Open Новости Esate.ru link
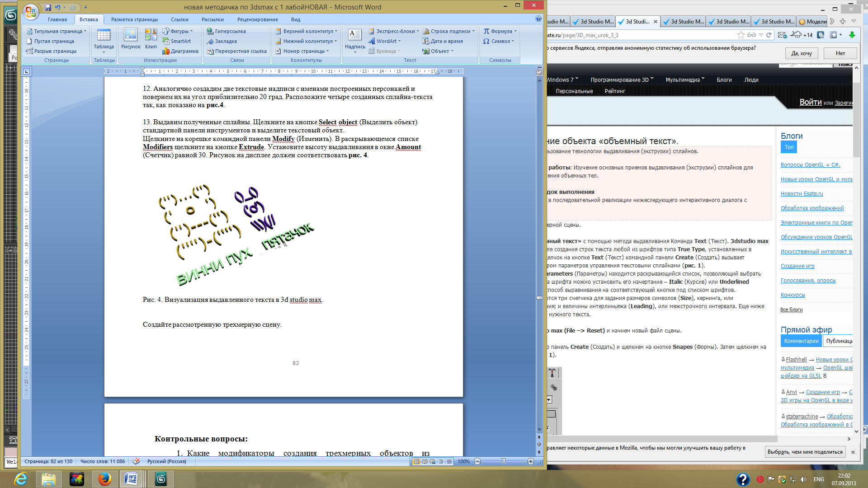The height and width of the screenshot is (488, 868). tap(802, 194)
